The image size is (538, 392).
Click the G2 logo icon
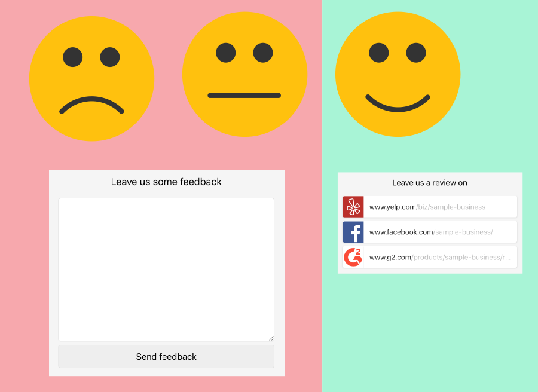pyautogui.click(x=353, y=257)
